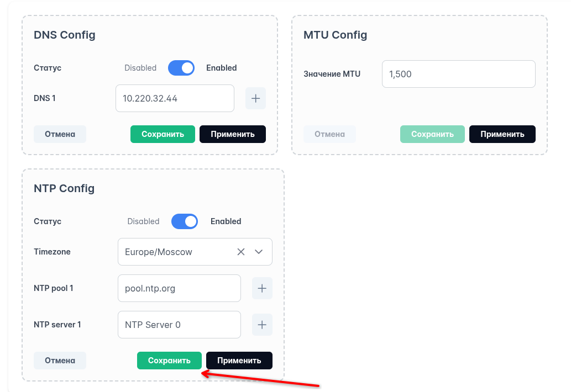
Task: Apply the NTP Config changes
Action: coord(239,361)
